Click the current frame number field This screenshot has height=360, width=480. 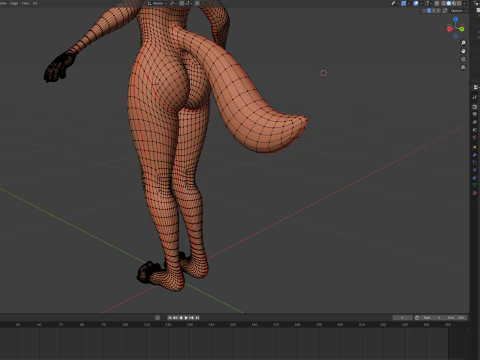403,318
